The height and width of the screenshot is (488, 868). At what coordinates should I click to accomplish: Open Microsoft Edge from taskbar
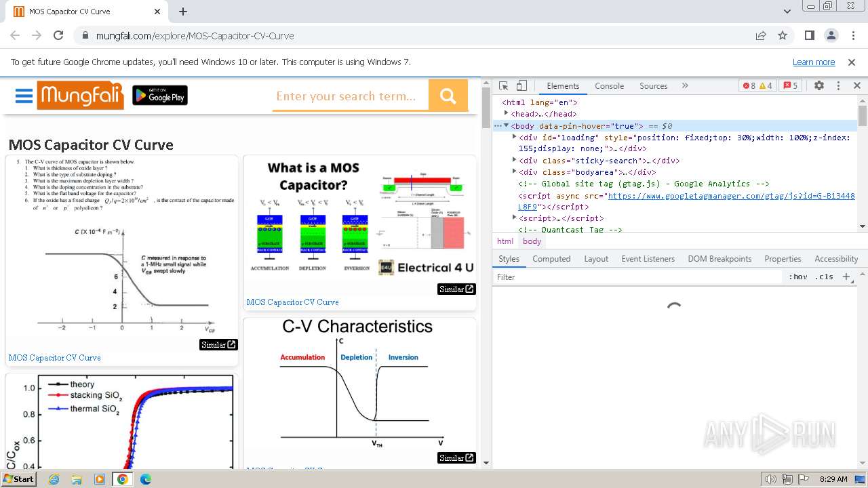(145, 479)
